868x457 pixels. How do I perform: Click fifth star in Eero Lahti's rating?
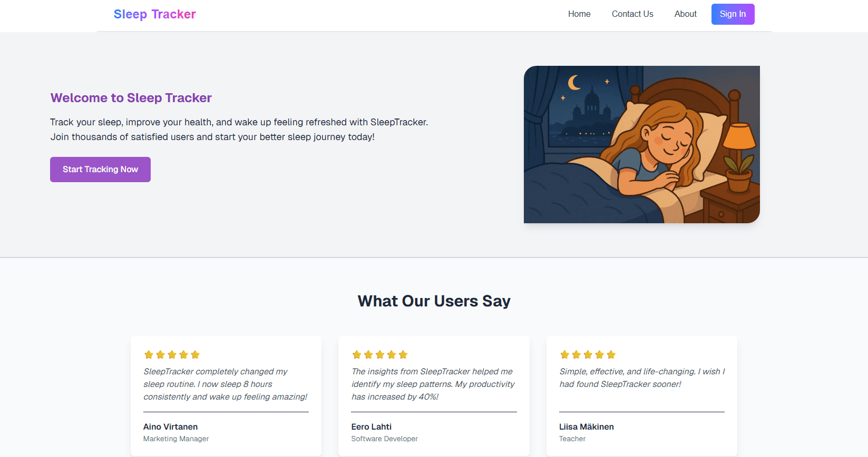coord(403,355)
